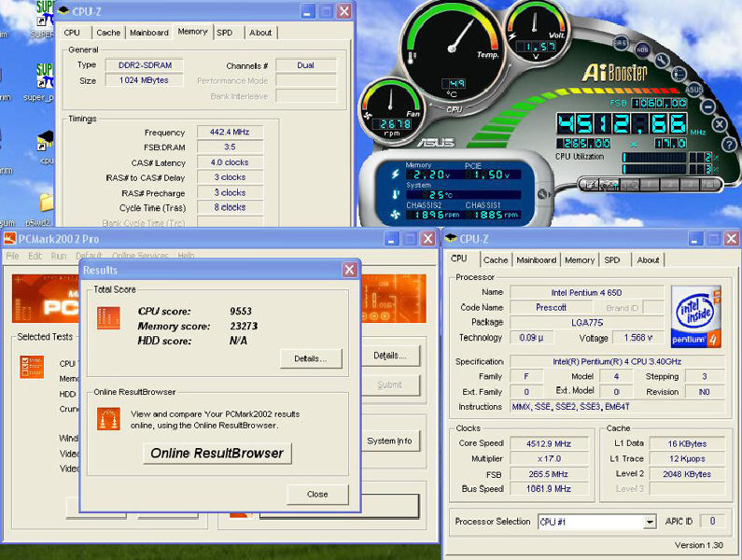
Task: Click first button in AI Booster bottom strip
Action: 592,185
